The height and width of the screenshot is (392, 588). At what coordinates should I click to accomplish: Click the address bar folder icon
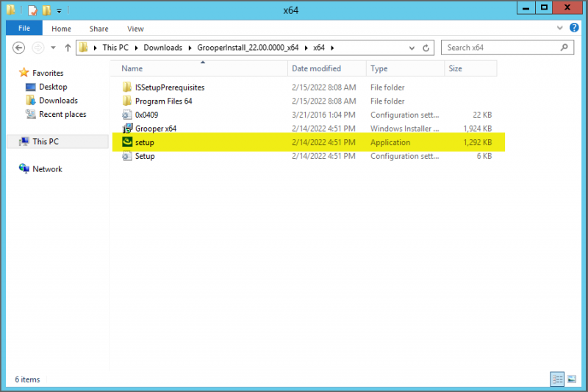pyautogui.click(x=84, y=48)
